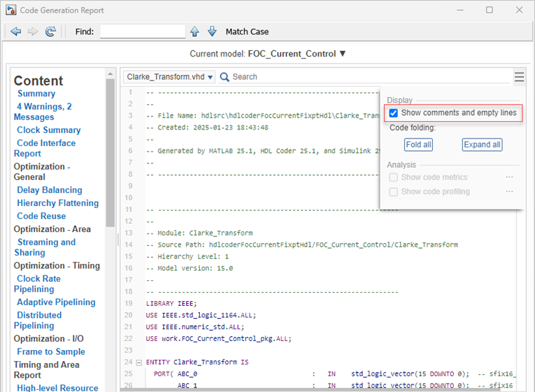
Task: Click the find next down arrow
Action: pyautogui.click(x=212, y=32)
